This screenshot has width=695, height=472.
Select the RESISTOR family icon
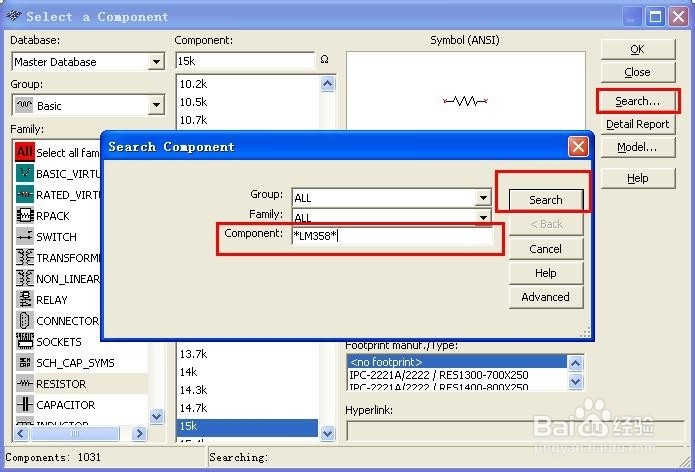25,383
